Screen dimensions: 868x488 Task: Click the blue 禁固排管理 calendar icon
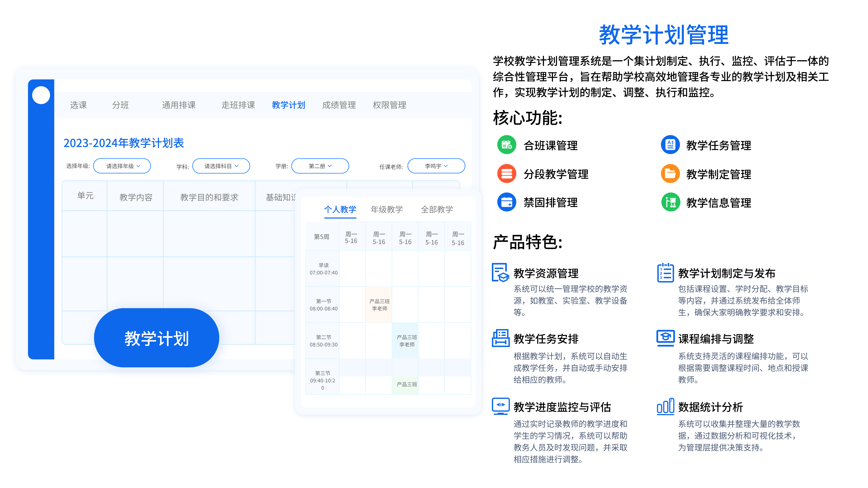click(506, 202)
